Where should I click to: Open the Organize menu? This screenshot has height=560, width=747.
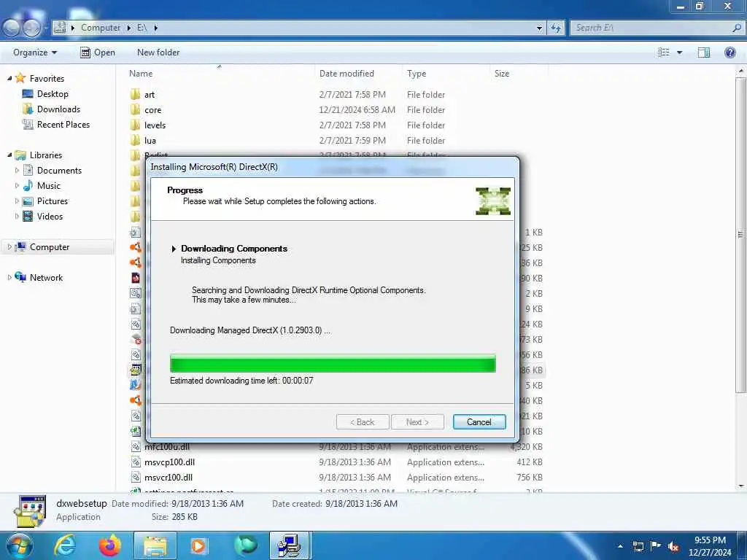click(x=35, y=52)
